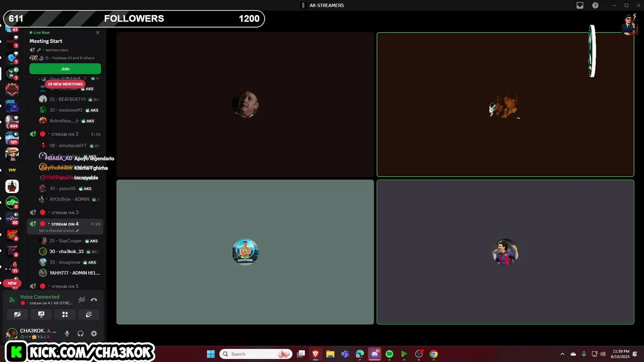
Task: Open Google Chrome from taskbar
Action: (434, 354)
